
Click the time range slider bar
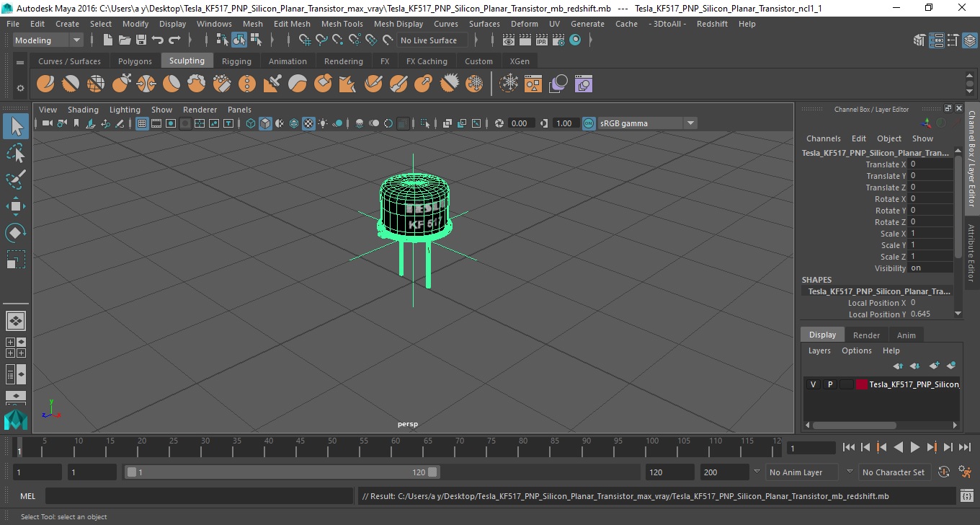click(282, 472)
